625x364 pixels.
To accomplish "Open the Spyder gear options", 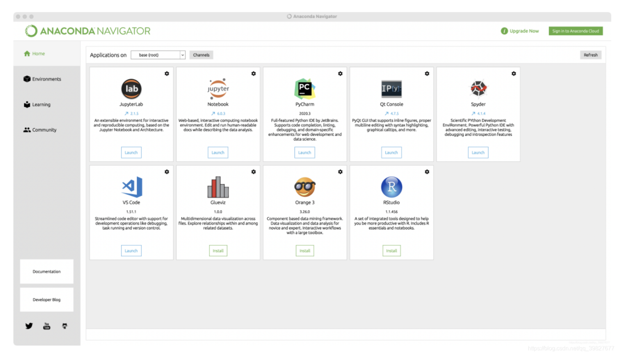I will click(x=513, y=74).
